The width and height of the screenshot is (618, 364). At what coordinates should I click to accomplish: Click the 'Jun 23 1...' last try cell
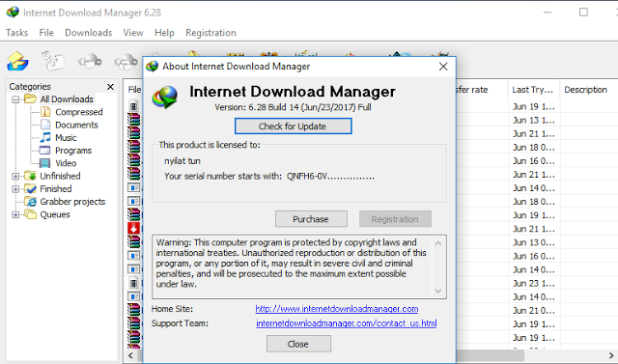pyautogui.click(x=534, y=283)
